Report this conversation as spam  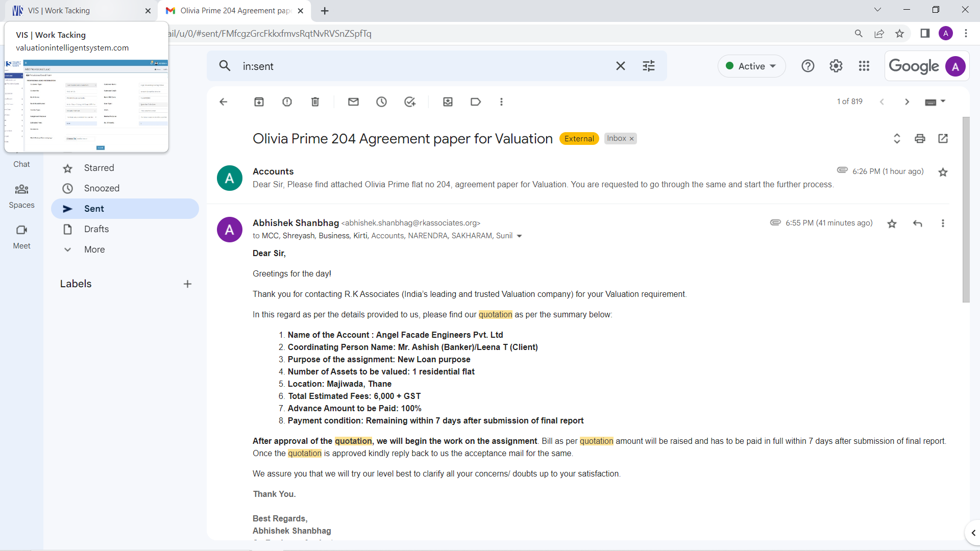[x=287, y=102]
